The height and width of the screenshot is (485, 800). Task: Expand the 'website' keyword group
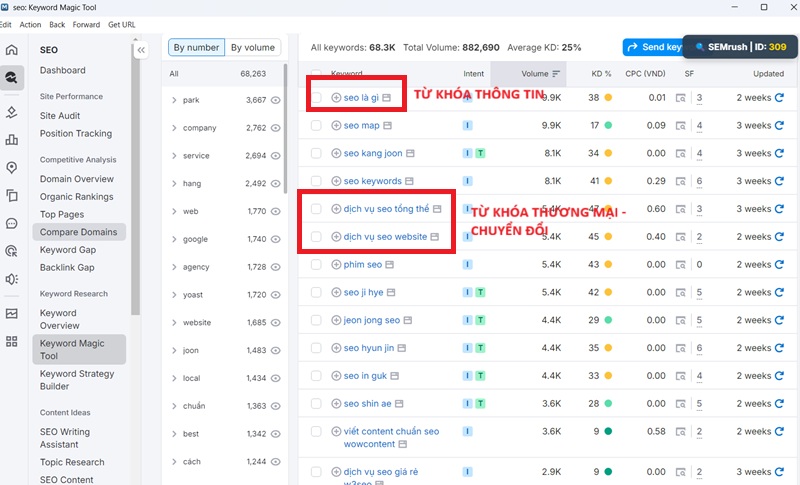pyautogui.click(x=174, y=322)
